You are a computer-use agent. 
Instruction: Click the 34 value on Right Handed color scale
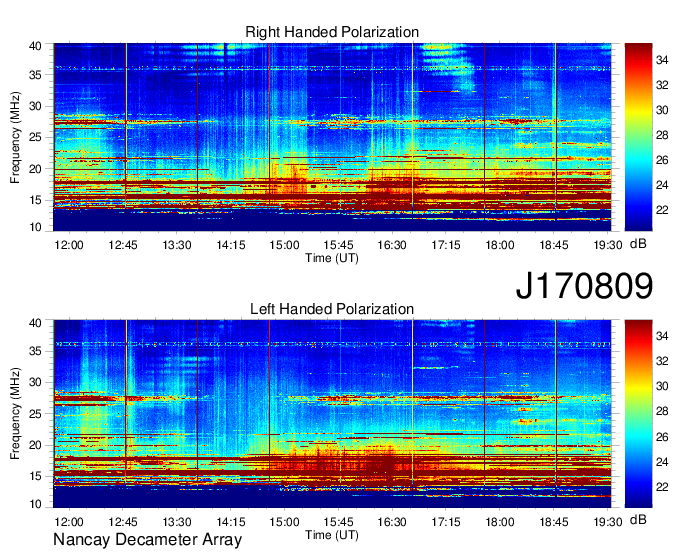[x=662, y=60]
